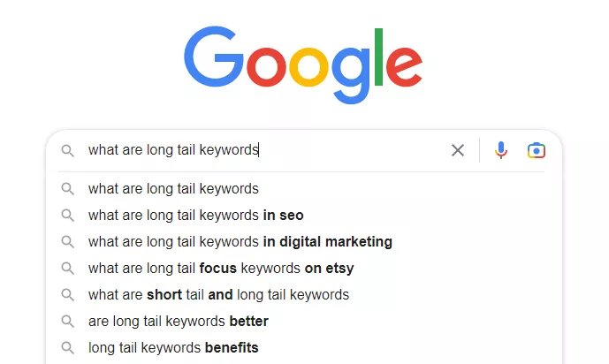Focus the search text input field
Screen dimensions: 609x364
click(264, 150)
